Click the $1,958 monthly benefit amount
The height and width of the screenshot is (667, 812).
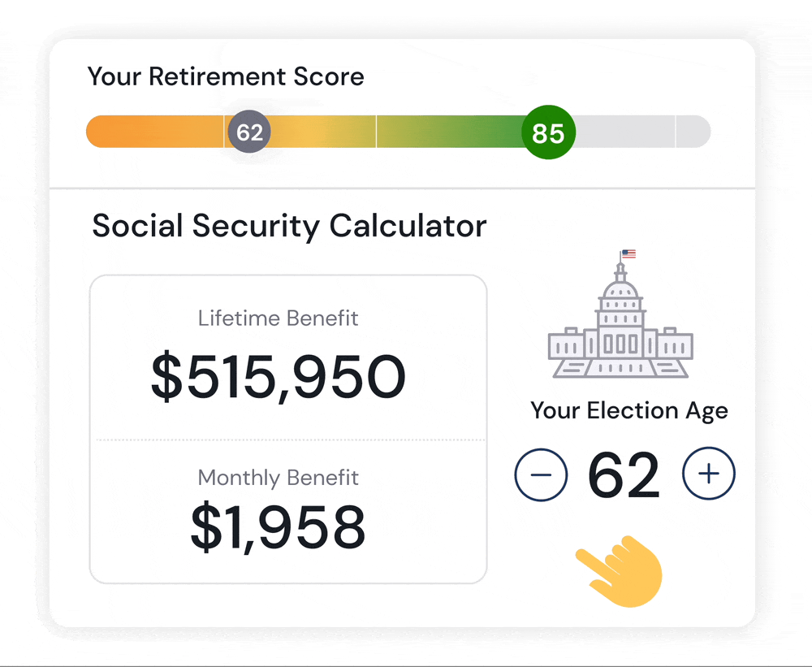pos(278,527)
